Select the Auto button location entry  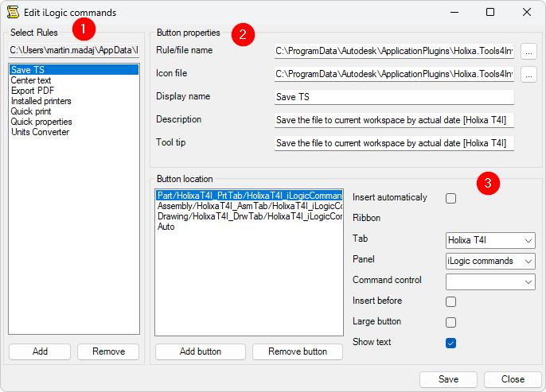point(166,227)
